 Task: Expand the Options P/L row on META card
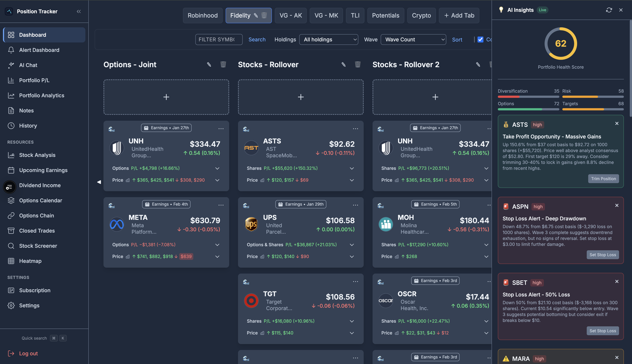pos(217,245)
